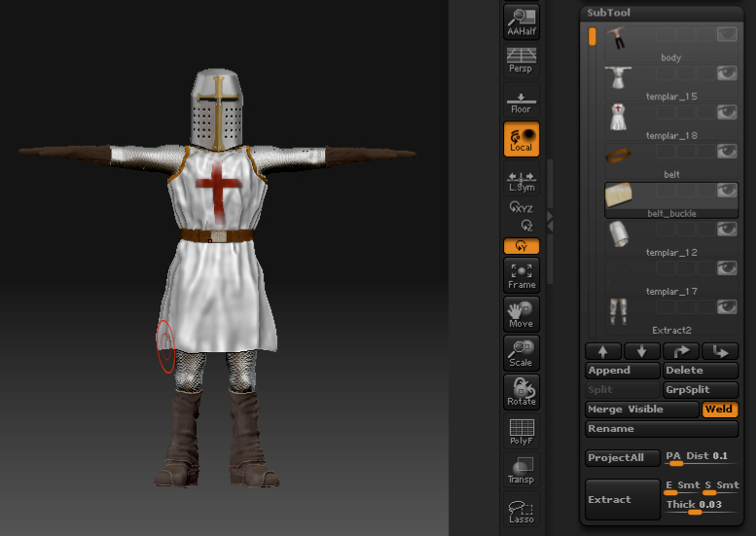Viewport: 756px width, 536px height.
Task: Click the panel divider arrows
Action: [x=550, y=221]
